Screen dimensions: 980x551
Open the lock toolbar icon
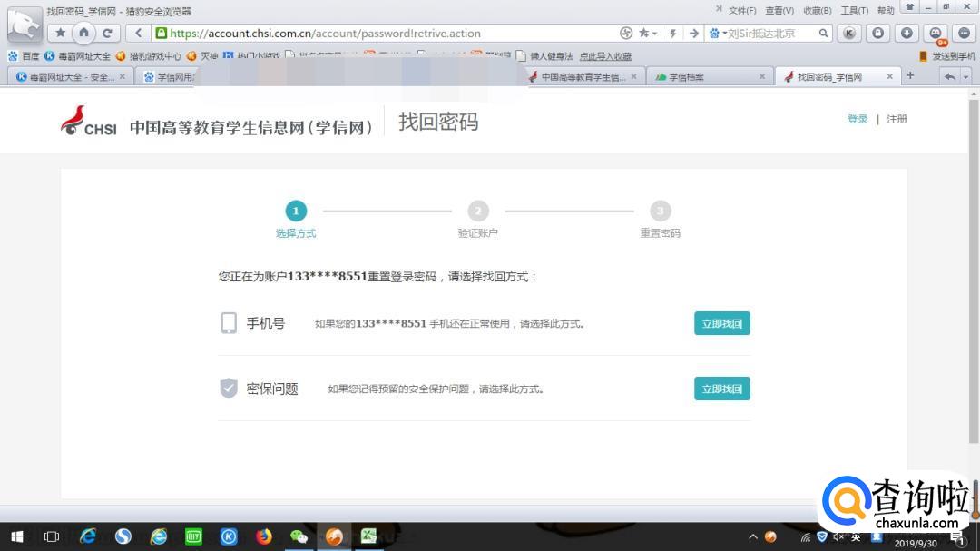[x=878, y=34]
